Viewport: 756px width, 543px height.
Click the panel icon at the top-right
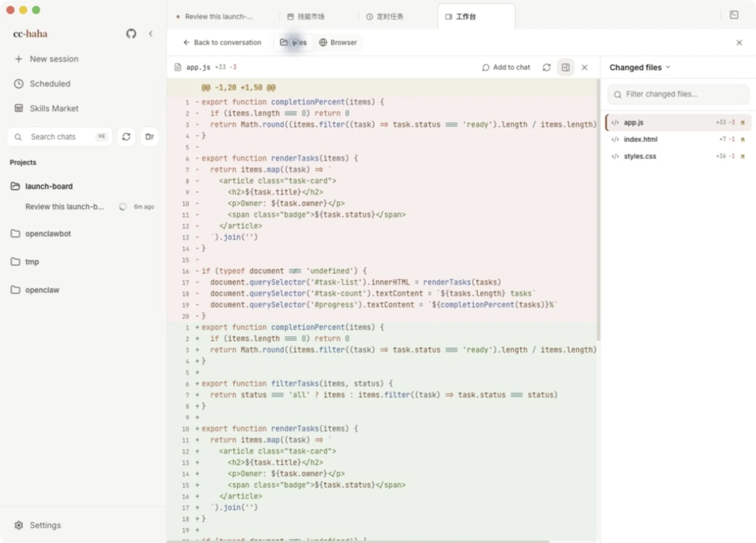pos(734,15)
